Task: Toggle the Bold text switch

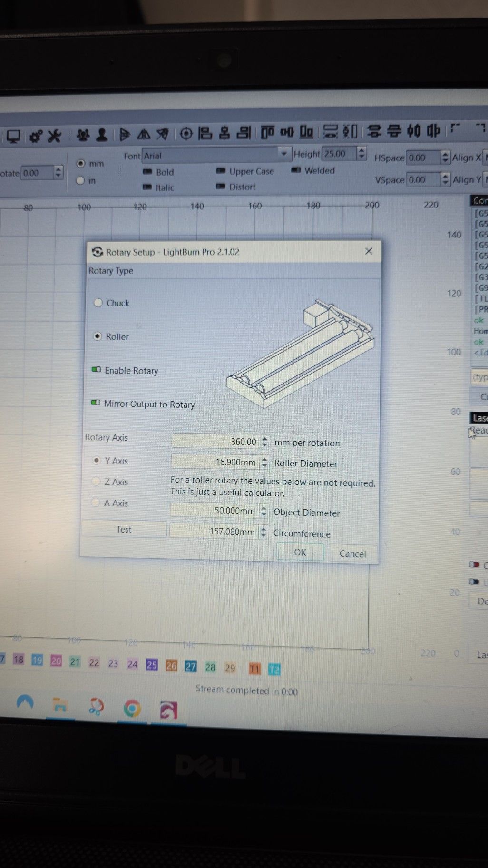Action: point(147,172)
